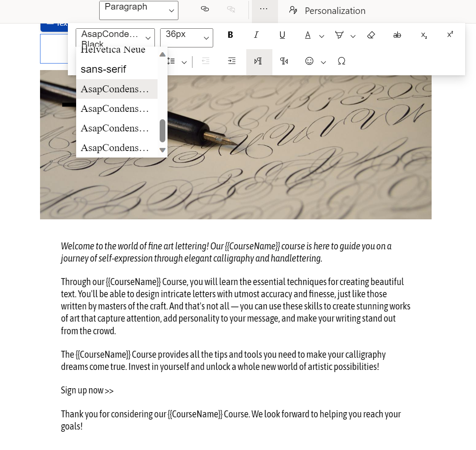Select Helvetica Neue from the font list
Image resolution: width=476 pixels, height=450 pixels.
click(113, 49)
